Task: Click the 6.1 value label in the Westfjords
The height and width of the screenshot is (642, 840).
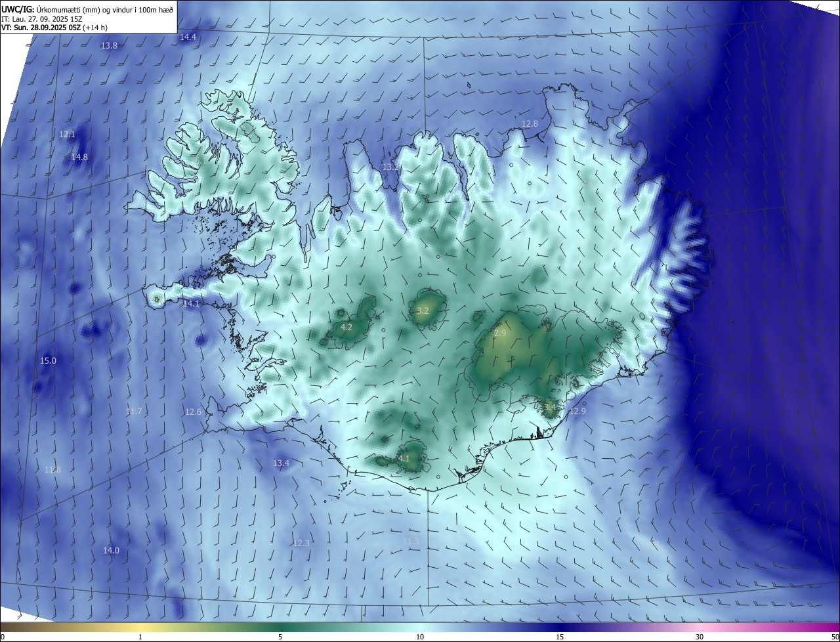Action: (200, 161)
